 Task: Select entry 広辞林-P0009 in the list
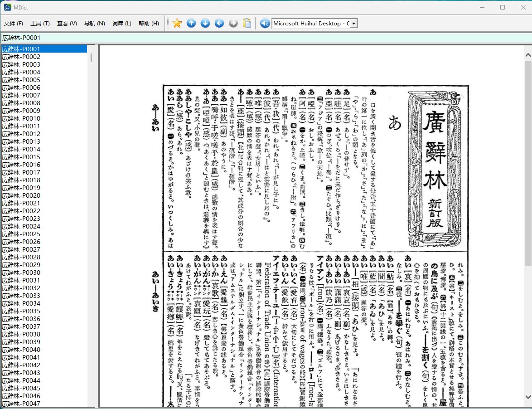tap(44, 111)
